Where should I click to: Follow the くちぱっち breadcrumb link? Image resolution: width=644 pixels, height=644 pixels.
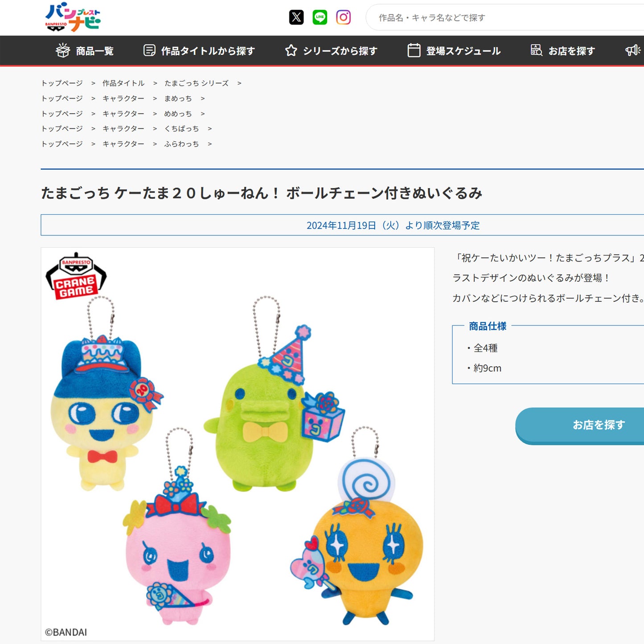point(181,129)
